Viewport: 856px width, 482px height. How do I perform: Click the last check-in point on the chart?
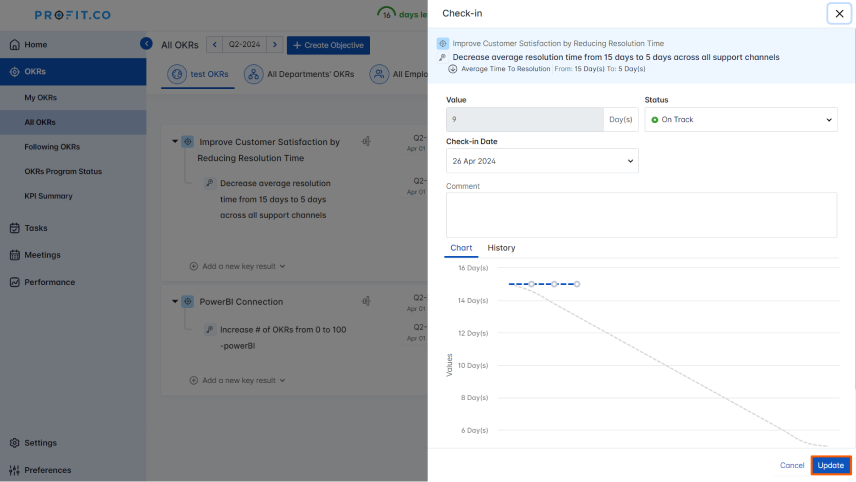pyautogui.click(x=576, y=284)
